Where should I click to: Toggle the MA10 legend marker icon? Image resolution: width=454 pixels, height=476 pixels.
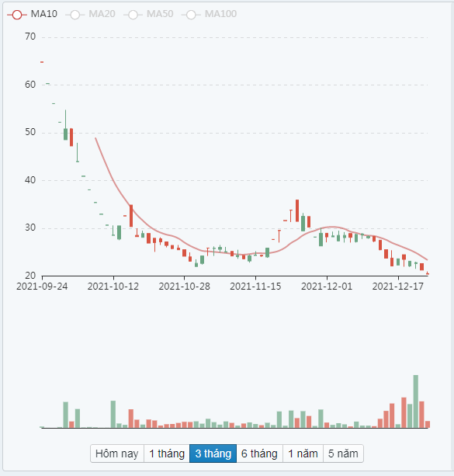coord(17,14)
